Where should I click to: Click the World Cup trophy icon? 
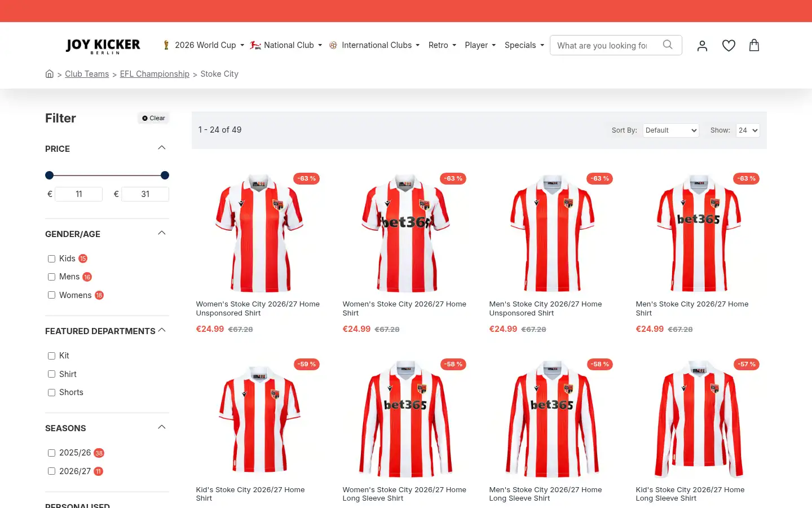click(166, 45)
